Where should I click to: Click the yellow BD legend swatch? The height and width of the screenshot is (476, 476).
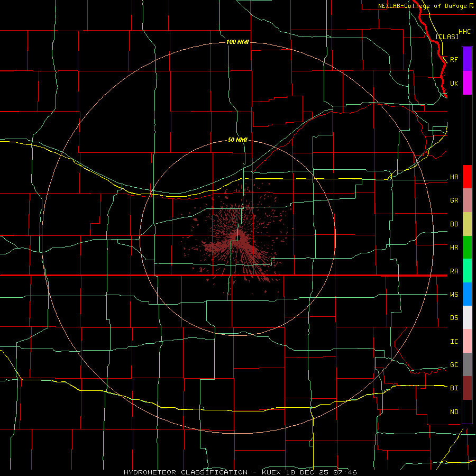tap(467, 224)
